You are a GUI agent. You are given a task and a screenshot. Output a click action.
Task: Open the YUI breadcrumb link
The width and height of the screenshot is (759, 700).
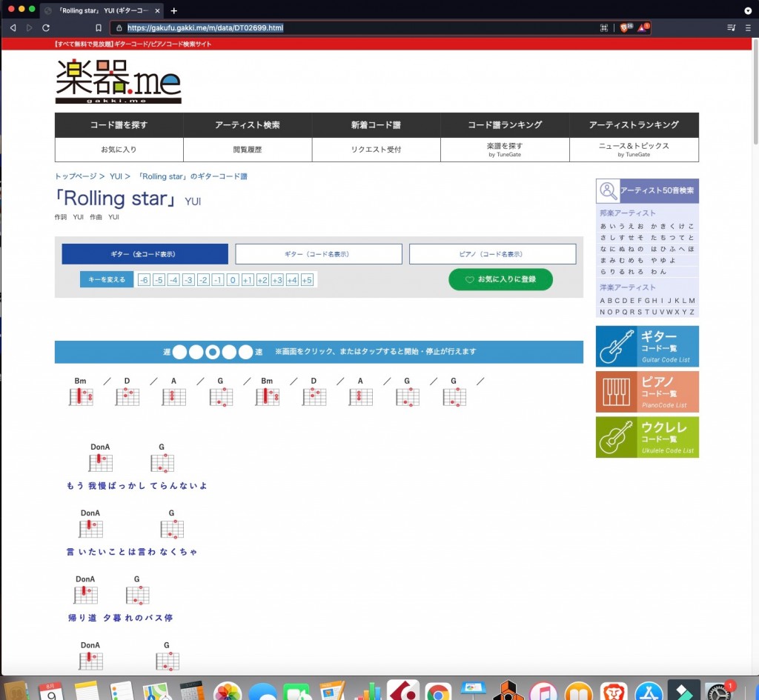point(115,176)
